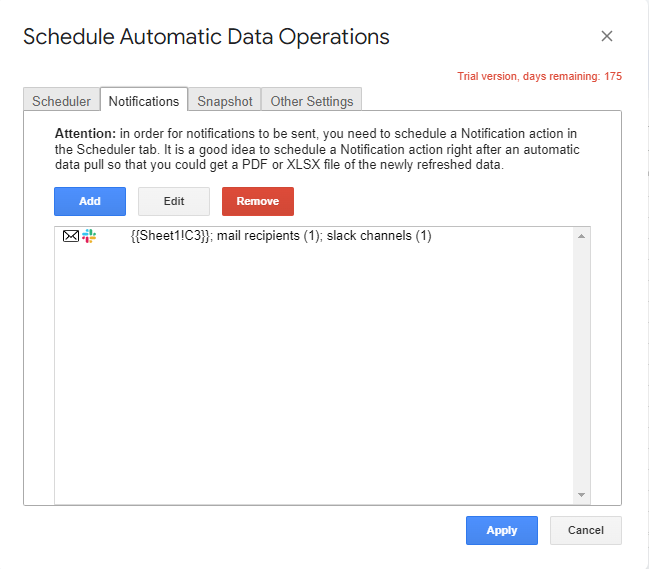Select the {{Sheet1!C3}} notification entry
The image size is (649, 569).
[x=281, y=236]
